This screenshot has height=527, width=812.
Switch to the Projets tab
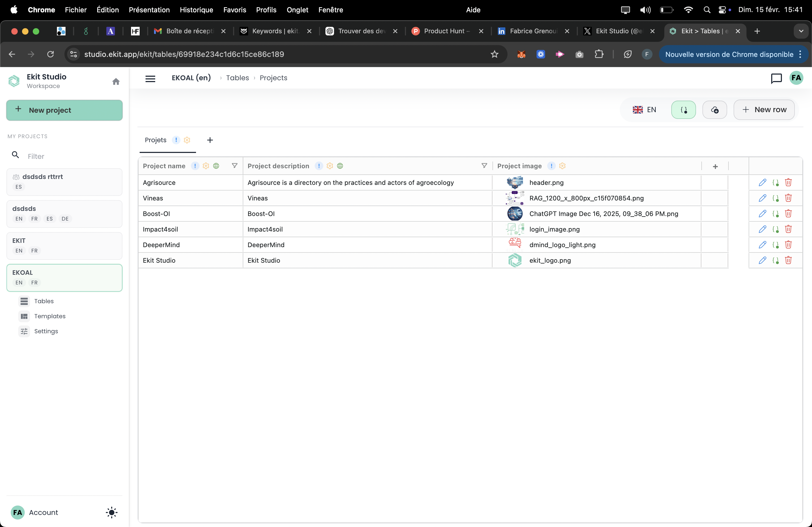pyautogui.click(x=155, y=140)
